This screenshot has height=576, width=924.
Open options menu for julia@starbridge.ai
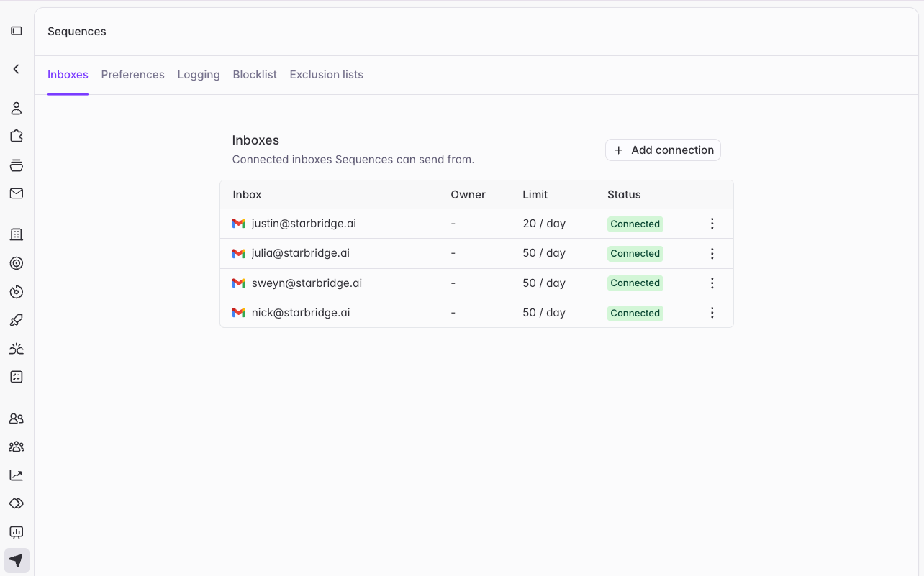tap(712, 253)
